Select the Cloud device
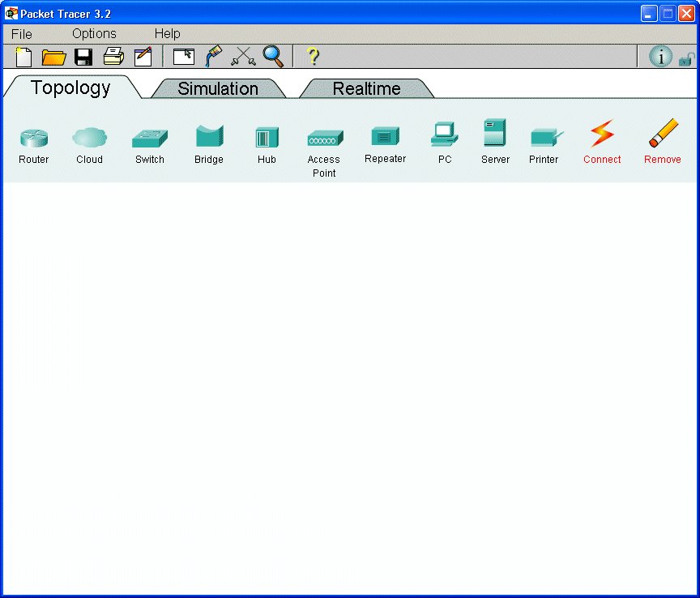700x598 pixels. (x=89, y=146)
